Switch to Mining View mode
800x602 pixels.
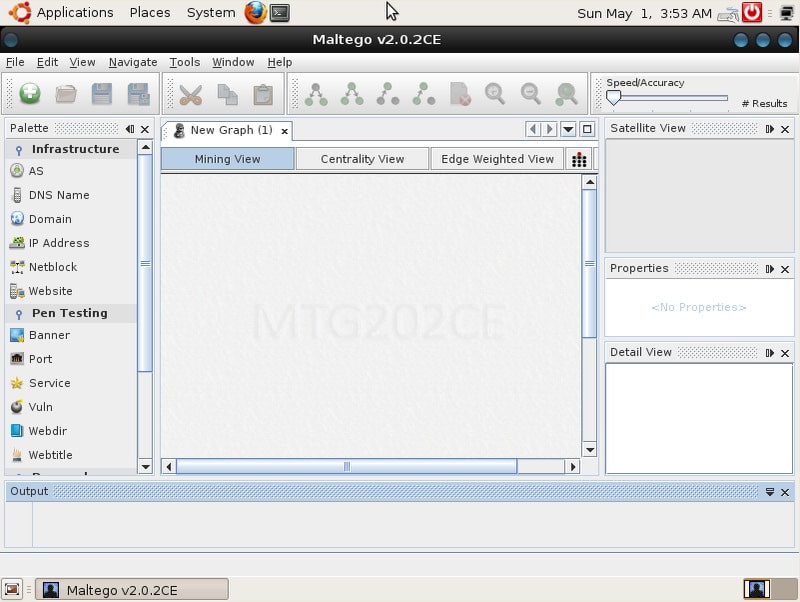click(227, 159)
